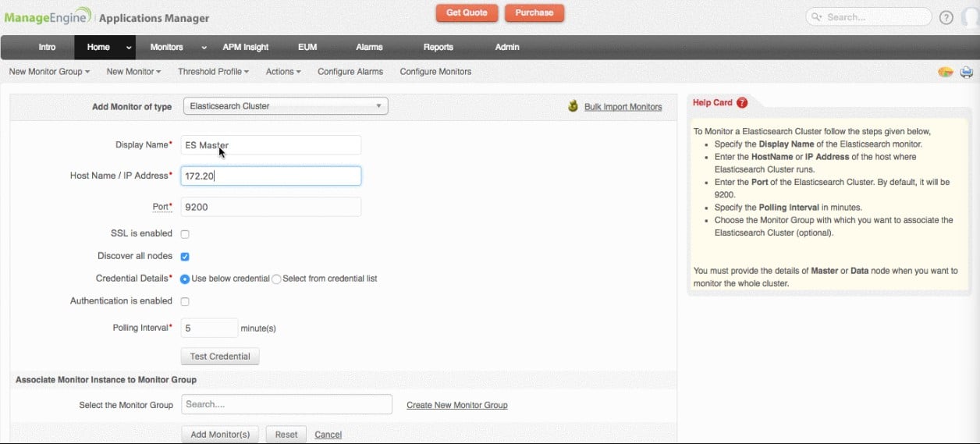Click the Help Card tab header
The width and height of the screenshot is (980, 444).
click(719, 103)
